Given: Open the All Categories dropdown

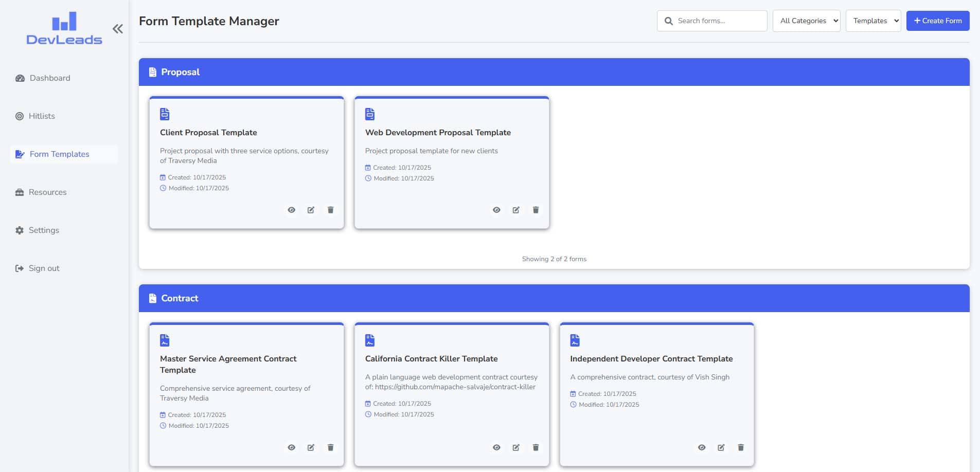Looking at the screenshot, I should 806,21.
